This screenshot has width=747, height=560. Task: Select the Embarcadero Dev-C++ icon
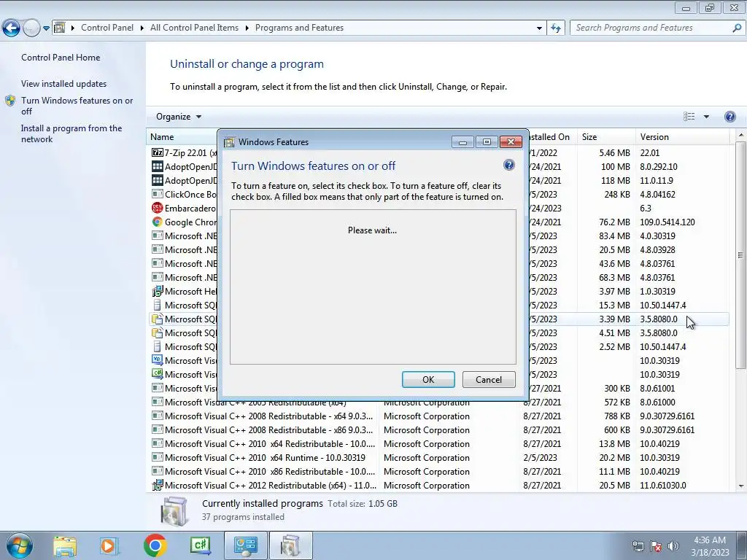[x=158, y=208]
